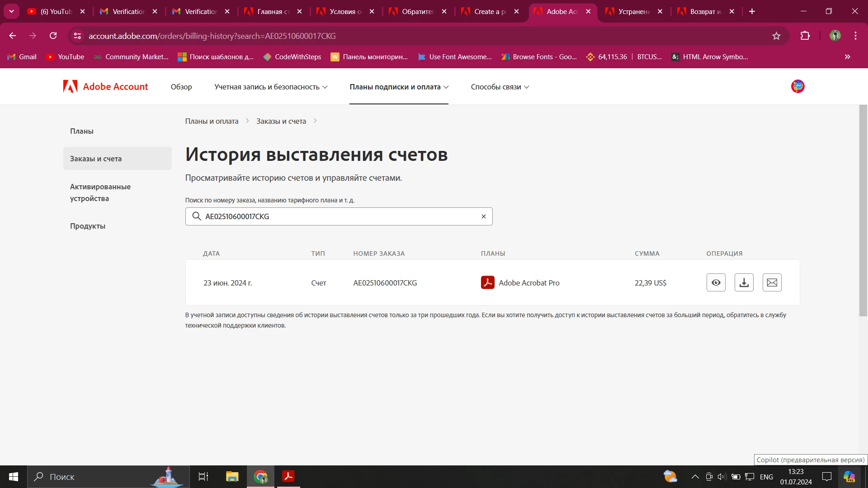Image resolution: width=868 pixels, height=488 pixels.
Task: Download the AE02510600017CKG invoice
Action: point(744,283)
